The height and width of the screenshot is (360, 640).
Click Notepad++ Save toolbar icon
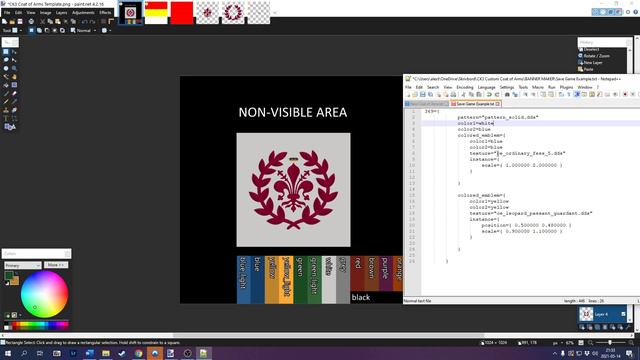(422, 94)
